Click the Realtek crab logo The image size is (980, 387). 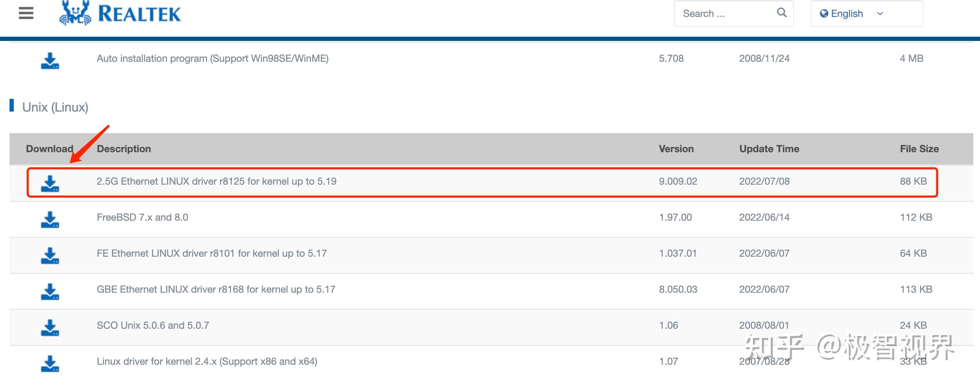click(x=75, y=13)
